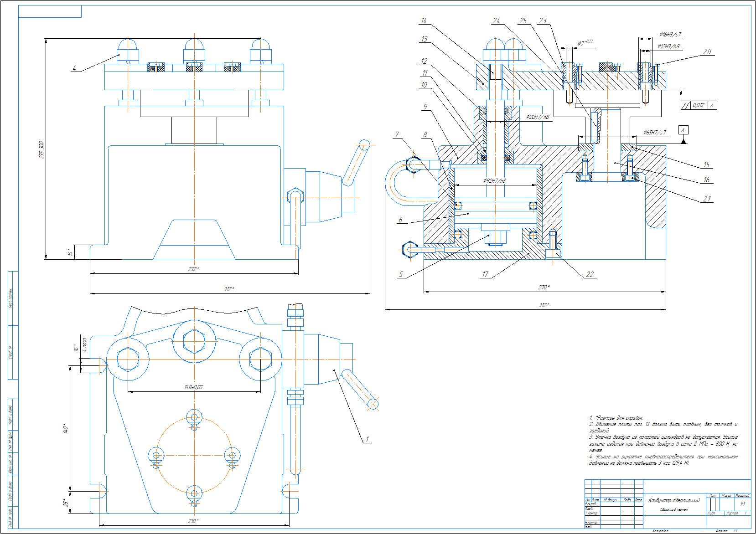Click the Ø20H7/h8 fit dimension
The height and width of the screenshot is (534, 756).
point(538,117)
